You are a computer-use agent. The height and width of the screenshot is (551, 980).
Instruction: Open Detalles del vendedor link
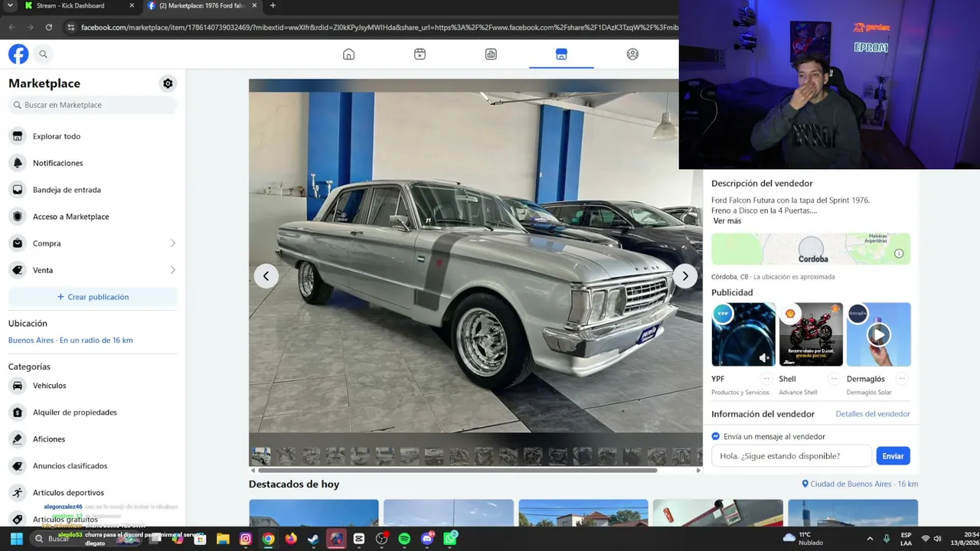873,414
